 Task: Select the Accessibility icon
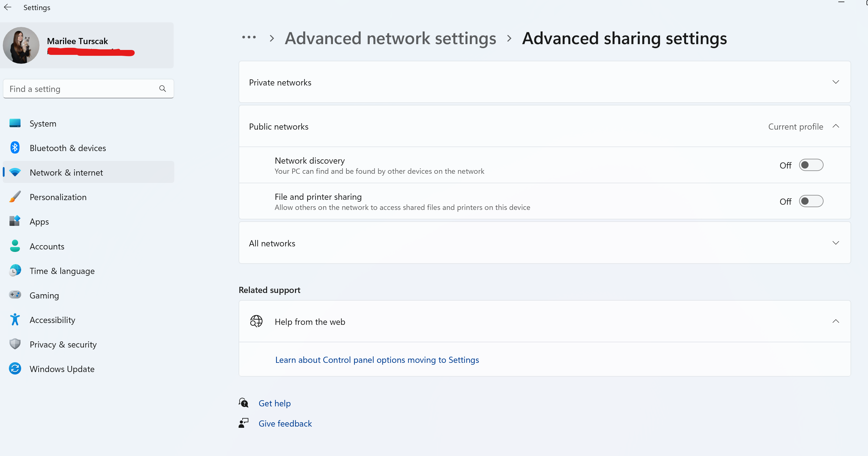coord(15,320)
